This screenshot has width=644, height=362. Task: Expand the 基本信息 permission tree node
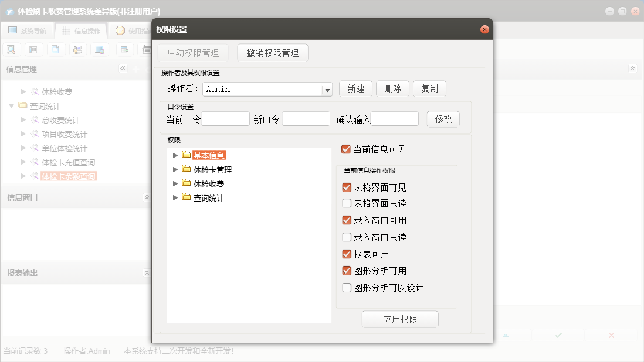175,155
